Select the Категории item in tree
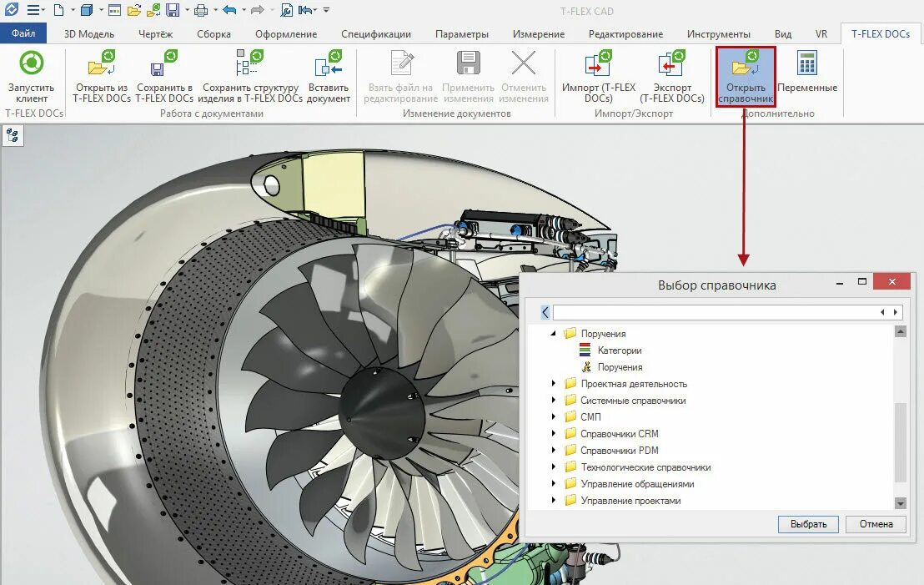 point(620,350)
